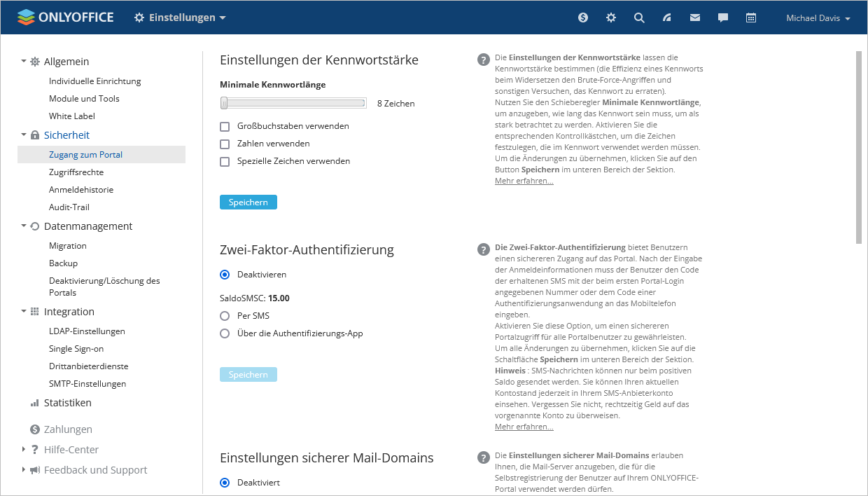Click the SaldoSMSC 15.00 balance text
868x496 pixels.
[x=255, y=298]
